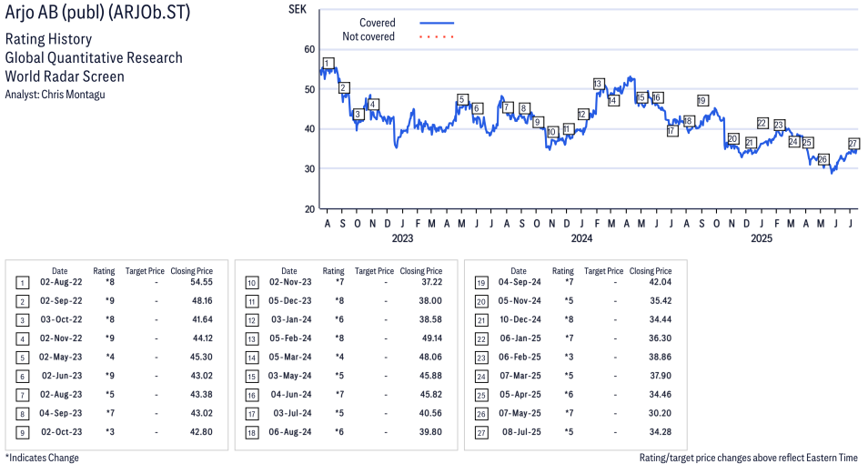Click the SEK axis unit label
The height and width of the screenshot is (464, 868).
298,9
